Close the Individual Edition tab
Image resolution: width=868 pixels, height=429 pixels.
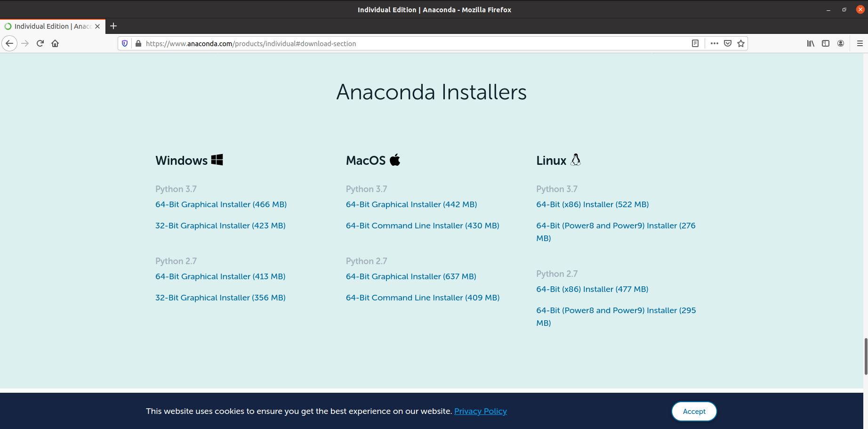coord(97,26)
